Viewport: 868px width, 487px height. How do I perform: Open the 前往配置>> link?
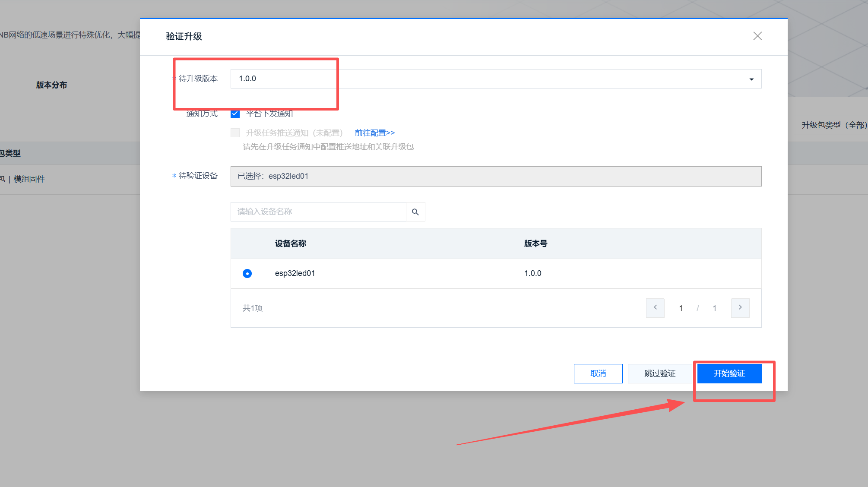click(x=374, y=133)
